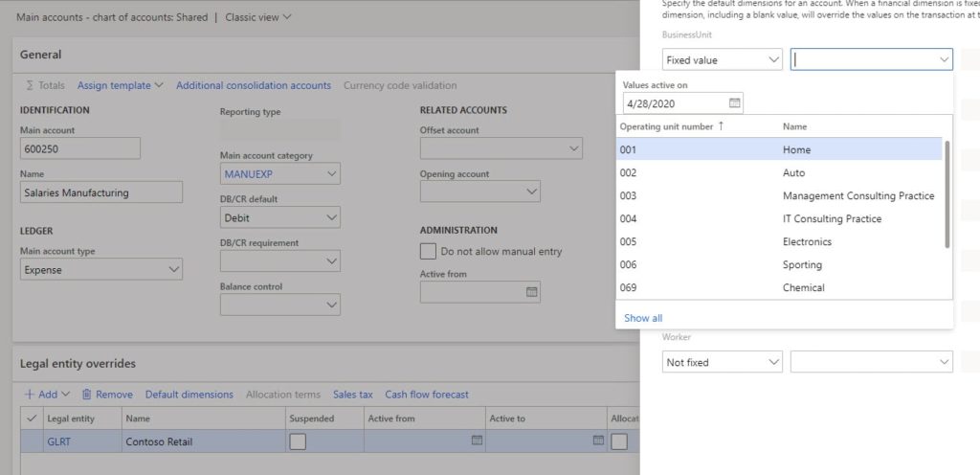The height and width of the screenshot is (475, 980).
Task: Click Additional consolidation accounts
Action: pos(253,85)
